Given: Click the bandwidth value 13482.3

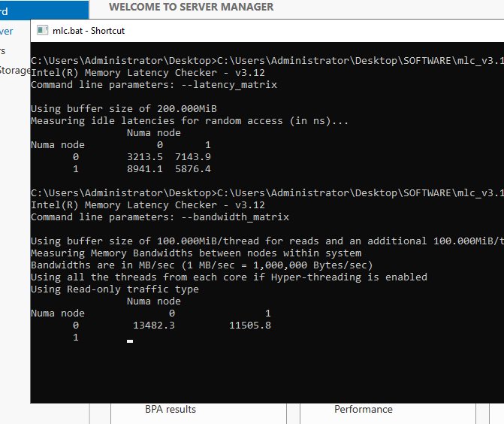Looking at the screenshot, I should tap(154, 326).
